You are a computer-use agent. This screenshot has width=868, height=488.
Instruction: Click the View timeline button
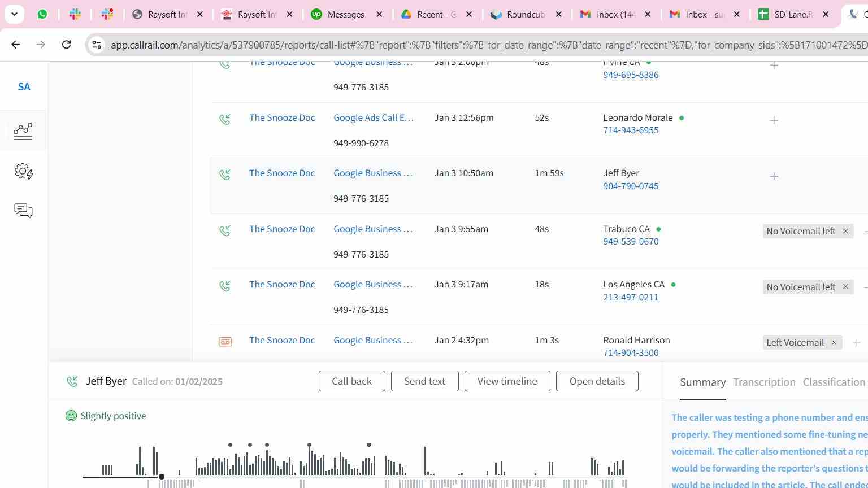pyautogui.click(x=507, y=381)
